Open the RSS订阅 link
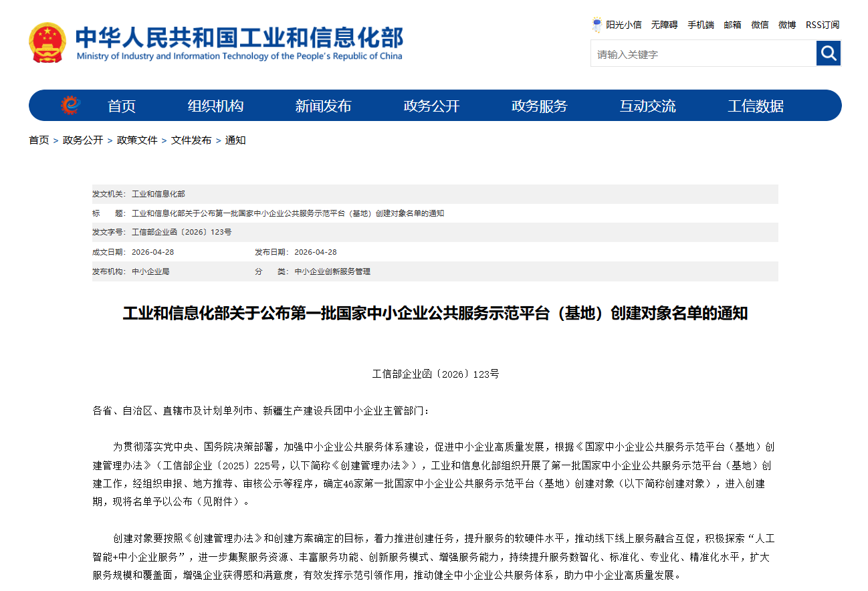This screenshot has height=591, width=868. pyautogui.click(x=822, y=25)
